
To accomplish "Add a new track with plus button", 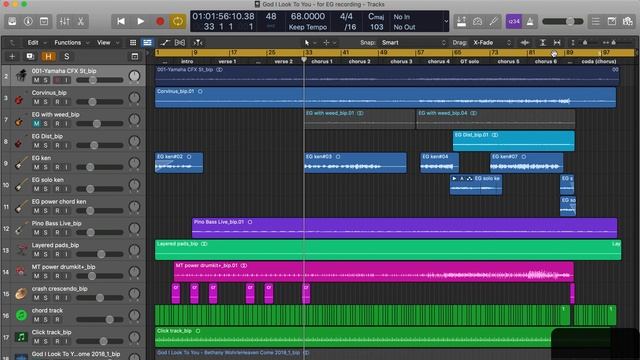I will tap(12, 56).
